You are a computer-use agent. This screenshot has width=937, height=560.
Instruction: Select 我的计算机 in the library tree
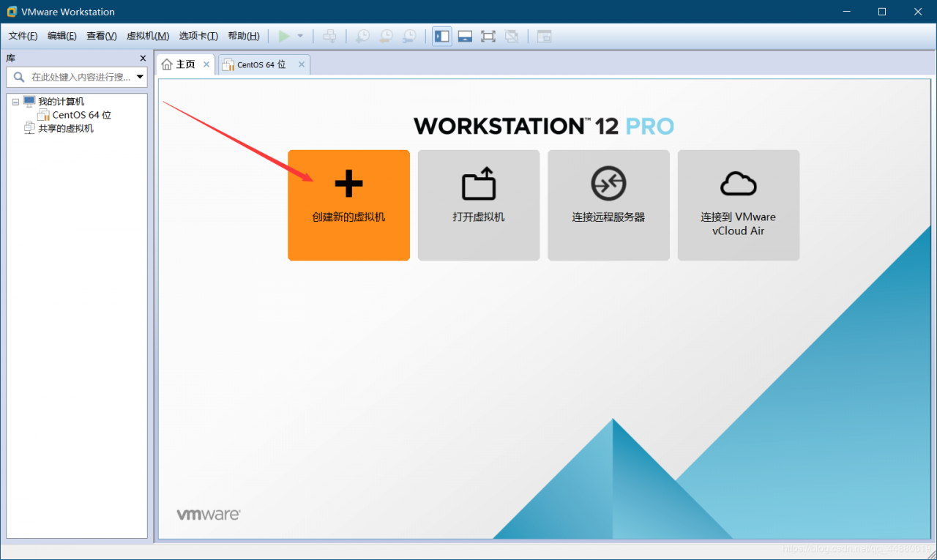click(61, 102)
